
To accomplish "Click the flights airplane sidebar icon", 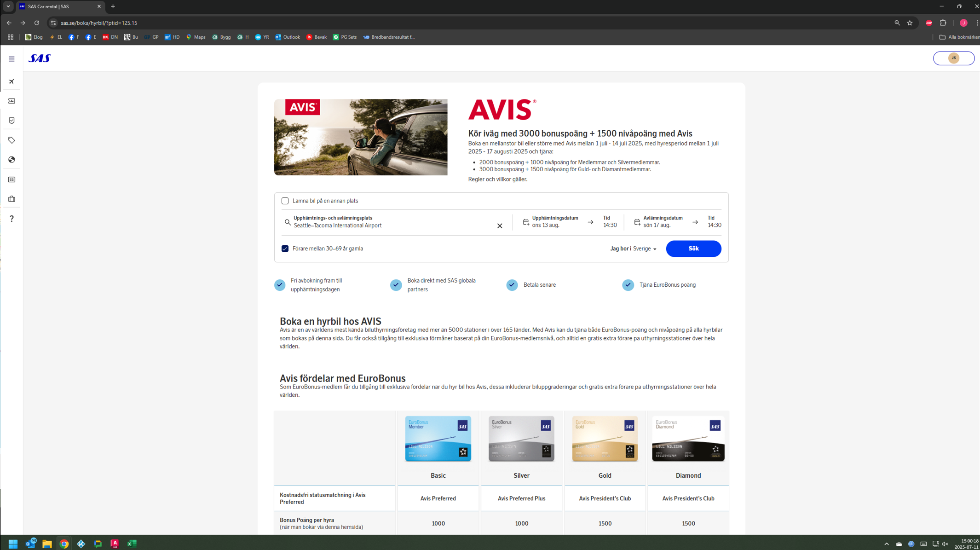I will (x=12, y=81).
